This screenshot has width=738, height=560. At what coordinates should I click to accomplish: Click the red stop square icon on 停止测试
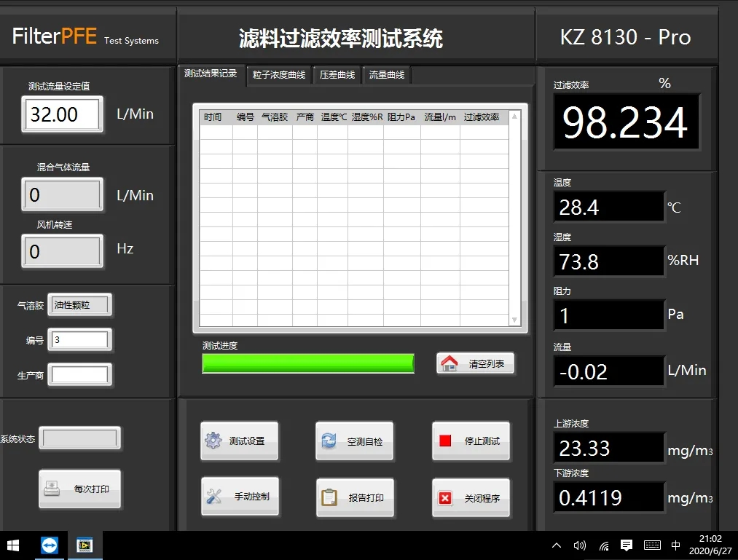click(445, 441)
